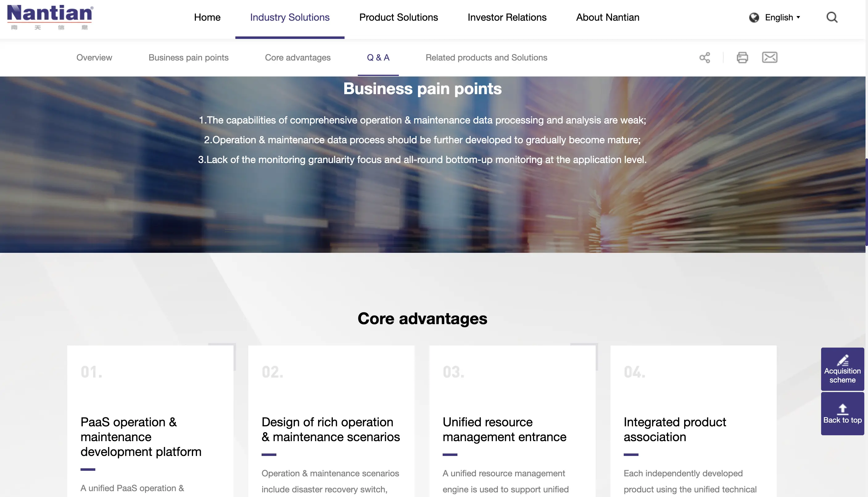The height and width of the screenshot is (497, 868).
Task: Open the Product Solutions menu
Action: (x=398, y=17)
